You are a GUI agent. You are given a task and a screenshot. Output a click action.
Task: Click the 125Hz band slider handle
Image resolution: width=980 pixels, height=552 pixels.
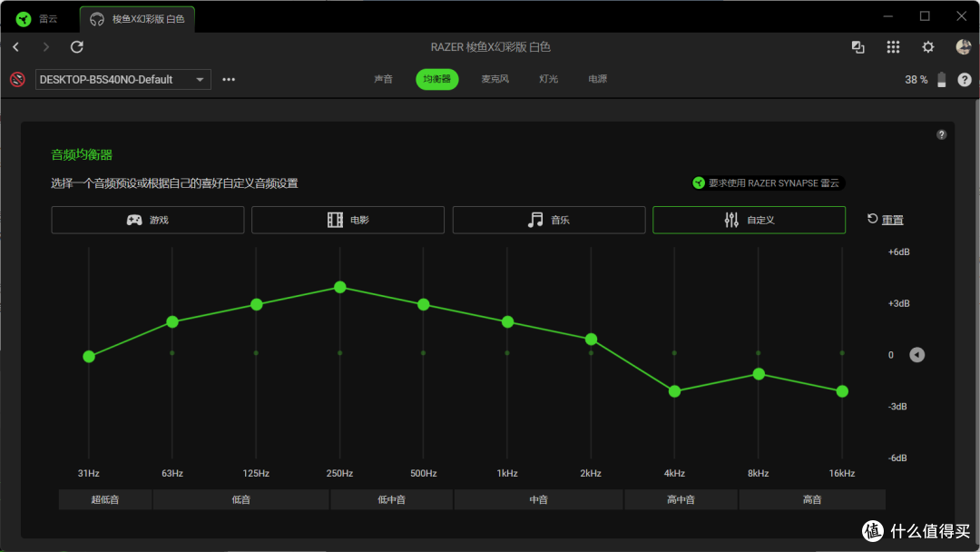point(256,304)
